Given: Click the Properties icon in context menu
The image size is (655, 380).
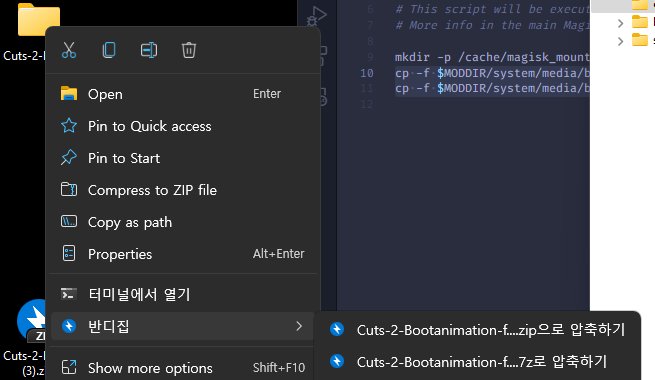Looking at the screenshot, I should (69, 253).
